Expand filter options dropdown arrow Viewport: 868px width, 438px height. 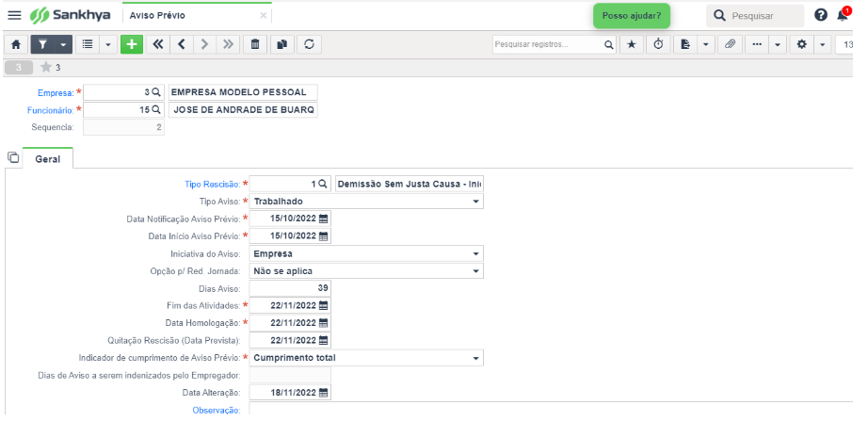[64, 44]
